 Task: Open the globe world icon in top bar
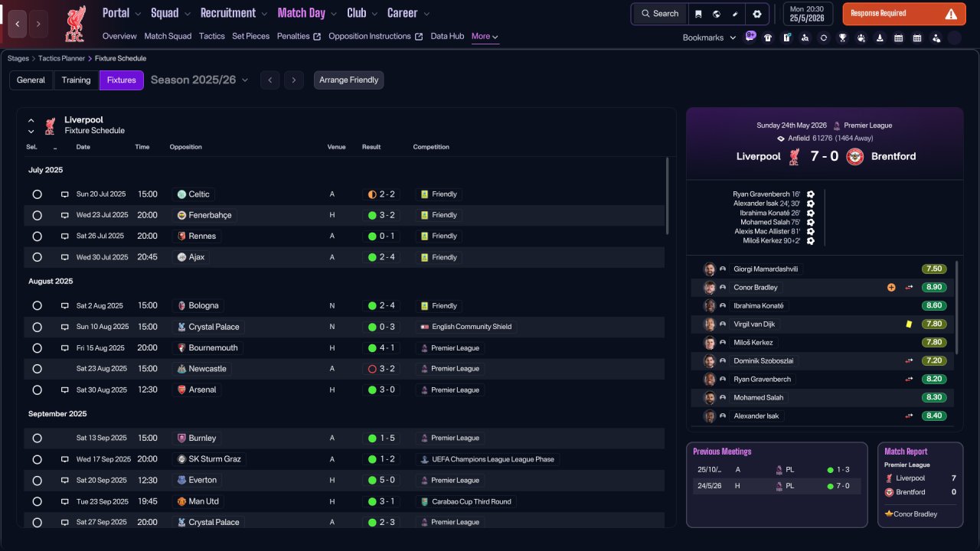pos(716,14)
